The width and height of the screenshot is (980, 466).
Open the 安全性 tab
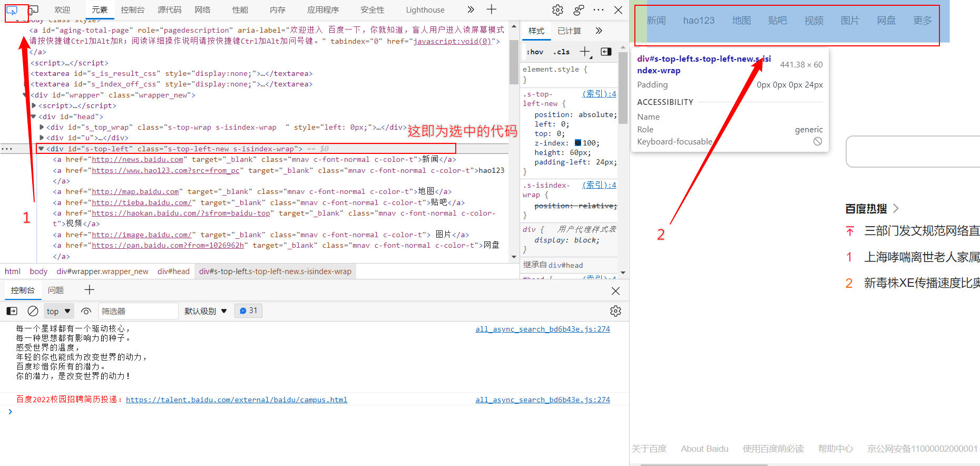click(373, 10)
